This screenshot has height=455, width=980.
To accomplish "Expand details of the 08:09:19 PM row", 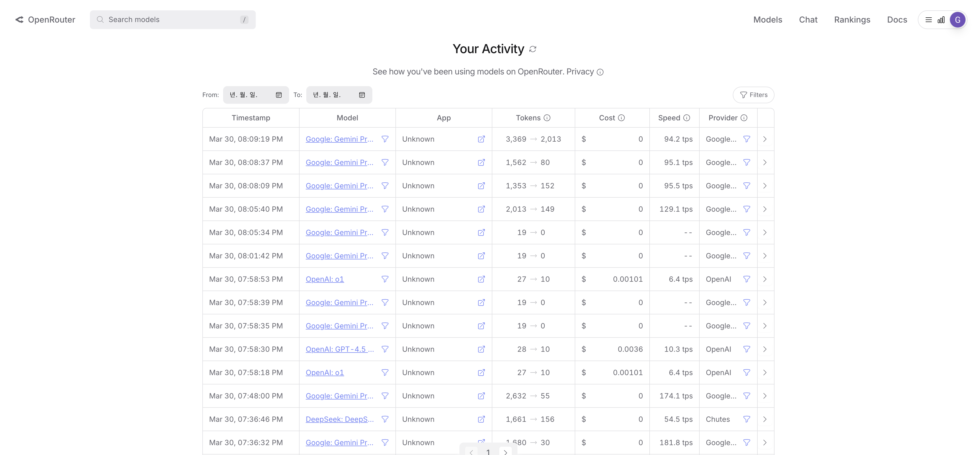I will click(x=765, y=139).
